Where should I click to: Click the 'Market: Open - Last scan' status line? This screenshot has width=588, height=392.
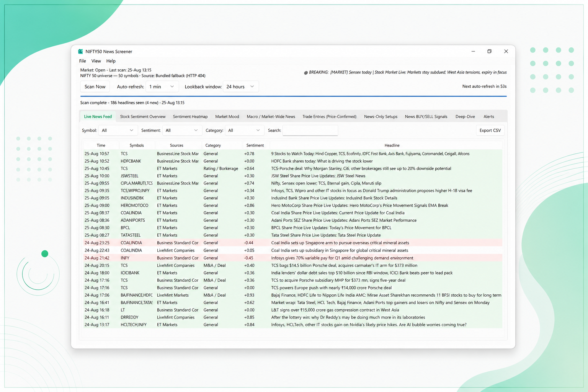point(116,70)
